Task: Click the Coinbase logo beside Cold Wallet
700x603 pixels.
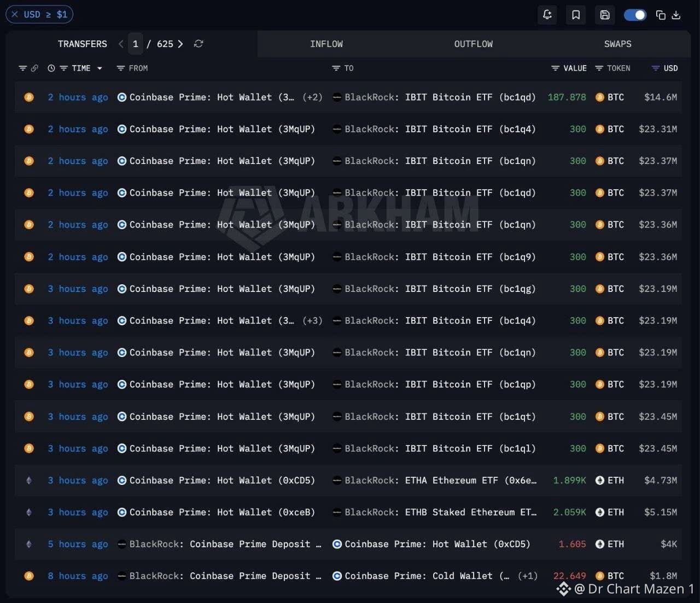Action: pyautogui.click(x=337, y=576)
